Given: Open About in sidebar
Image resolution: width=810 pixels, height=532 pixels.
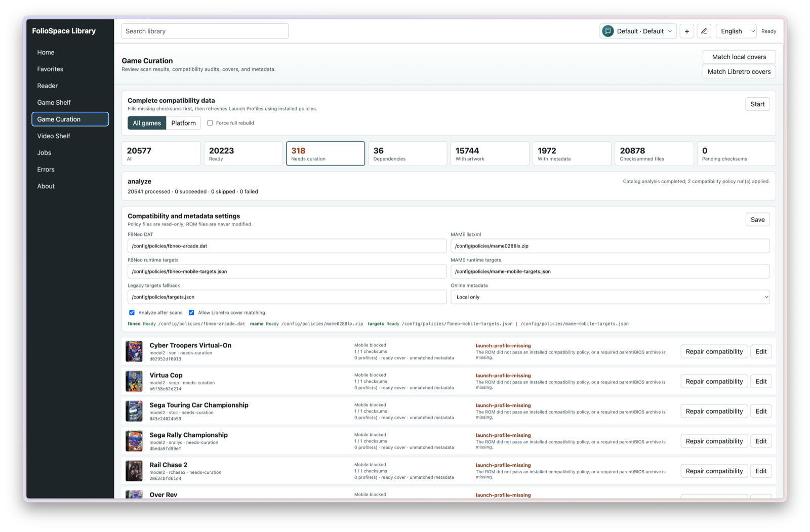Looking at the screenshot, I should click(70, 186).
